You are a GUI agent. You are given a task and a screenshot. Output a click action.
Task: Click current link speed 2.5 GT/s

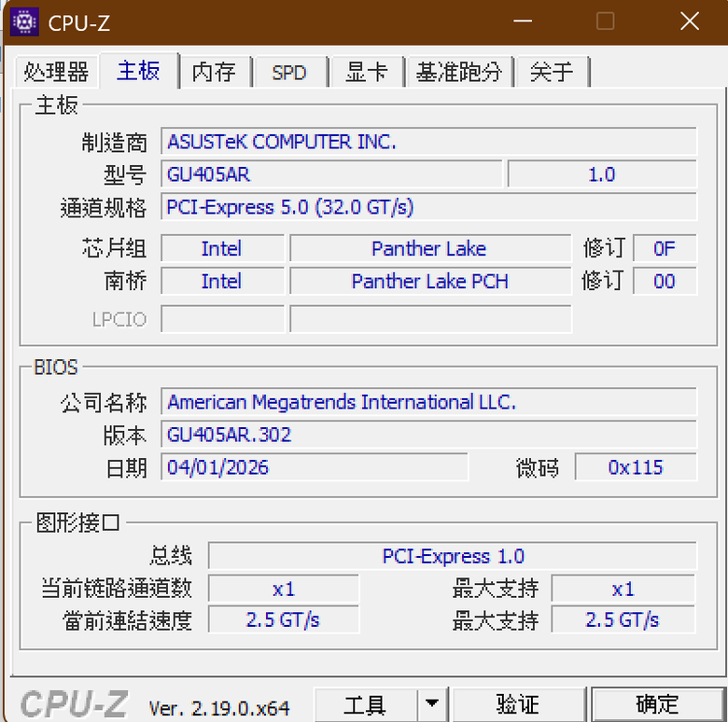[x=284, y=619]
